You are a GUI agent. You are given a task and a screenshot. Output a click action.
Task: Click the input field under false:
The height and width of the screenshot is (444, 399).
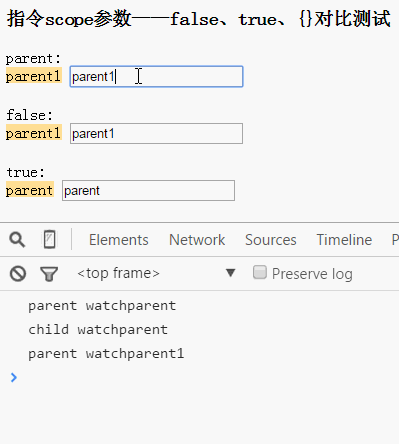point(156,134)
